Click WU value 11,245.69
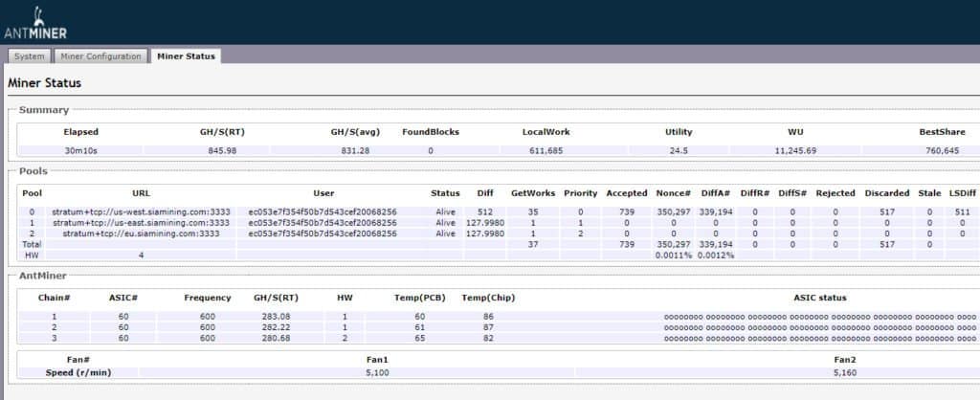 click(795, 150)
